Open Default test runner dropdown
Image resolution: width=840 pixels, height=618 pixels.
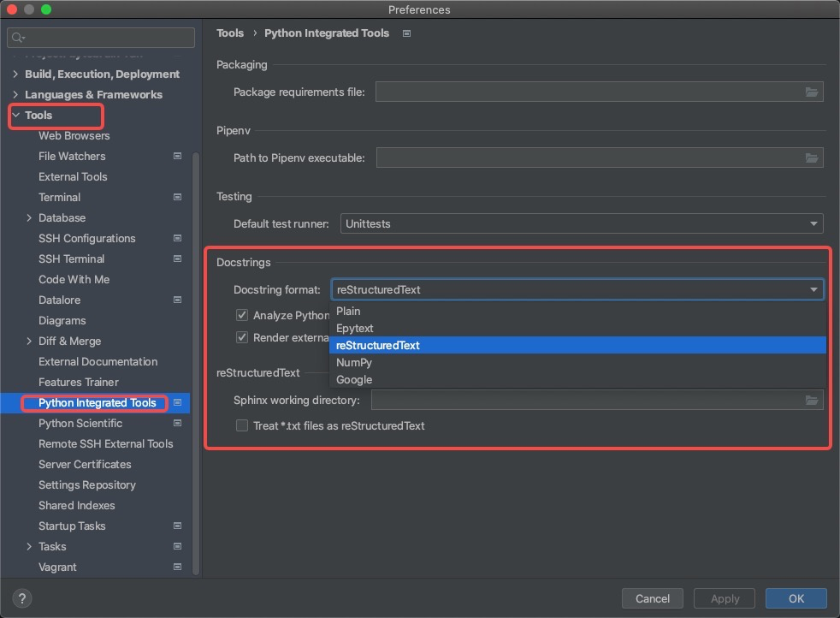coord(582,223)
